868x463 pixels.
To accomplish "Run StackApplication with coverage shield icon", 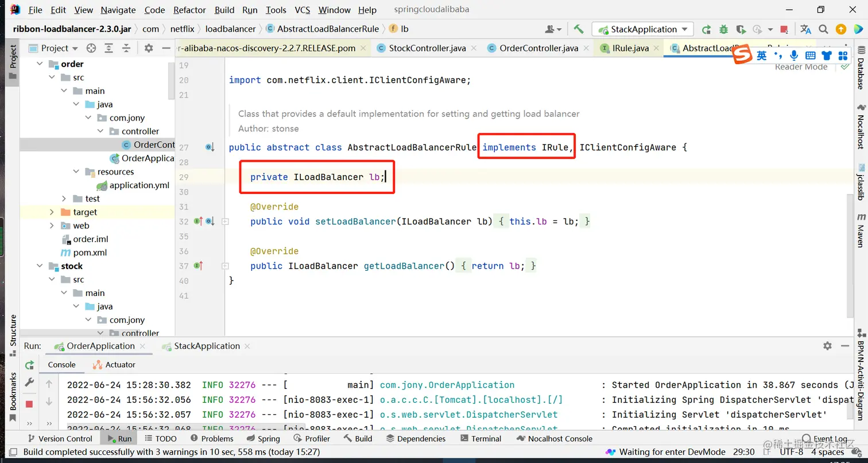I will 741,29.
